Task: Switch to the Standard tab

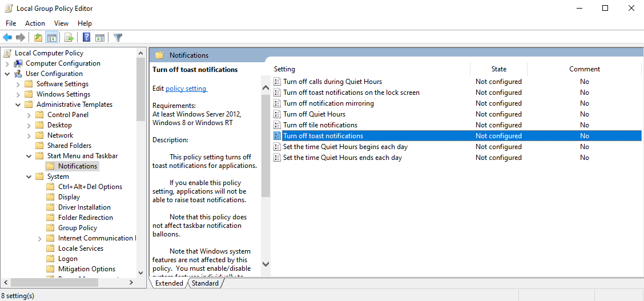Action: [x=205, y=283]
